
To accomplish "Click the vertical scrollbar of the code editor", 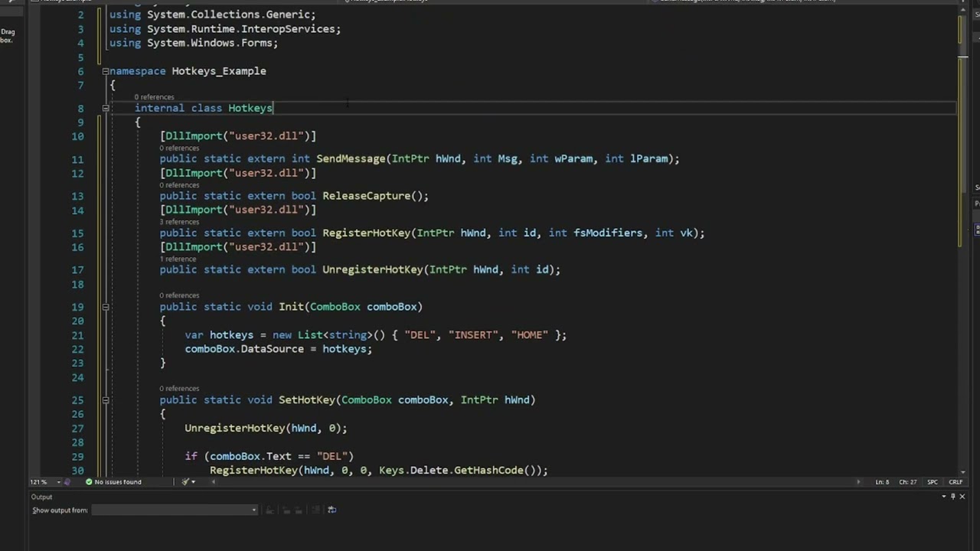I will pos(962,230).
